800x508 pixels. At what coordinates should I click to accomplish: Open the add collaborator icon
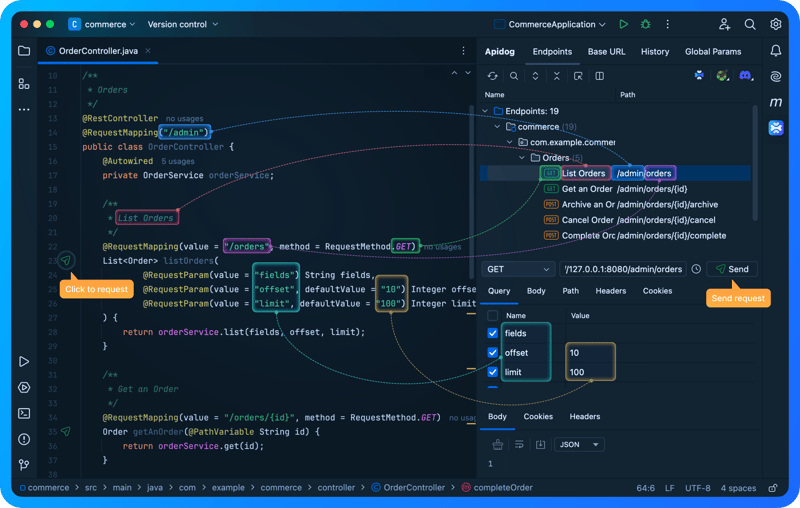tap(724, 24)
